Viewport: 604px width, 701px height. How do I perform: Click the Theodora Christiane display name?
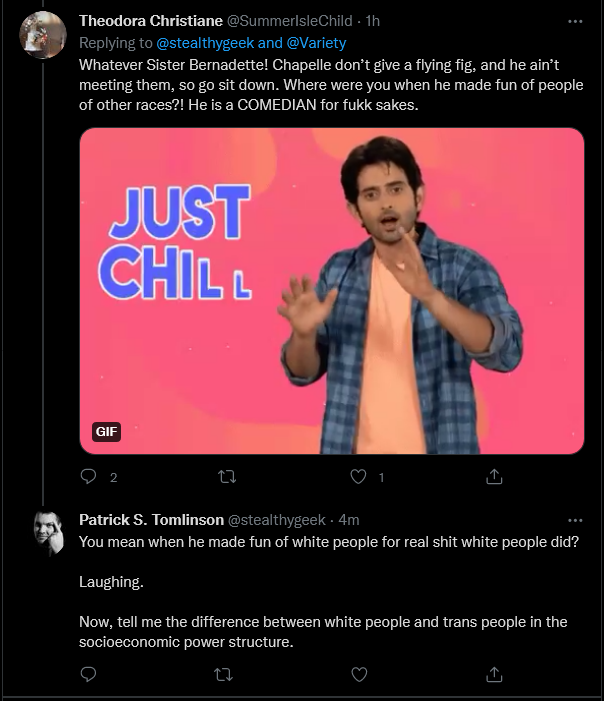151,21
